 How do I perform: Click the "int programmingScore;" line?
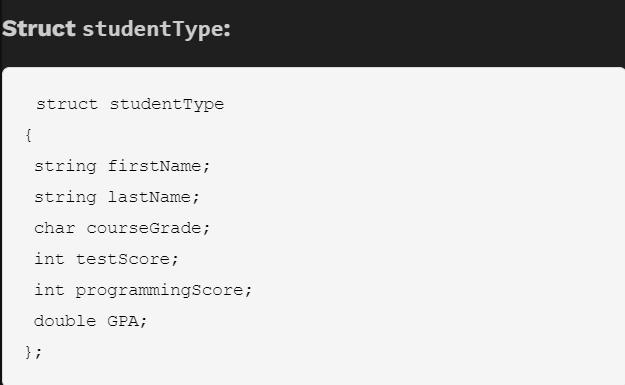pos(143,290)
